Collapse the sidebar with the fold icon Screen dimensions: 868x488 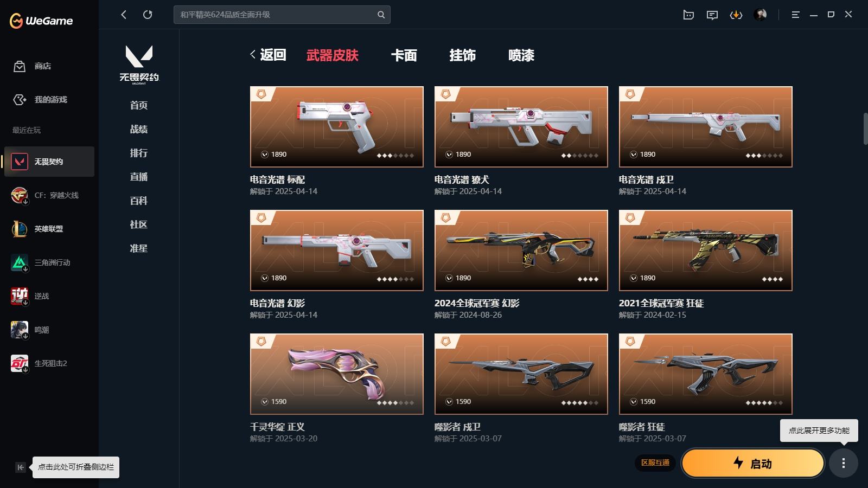[21, 467]
